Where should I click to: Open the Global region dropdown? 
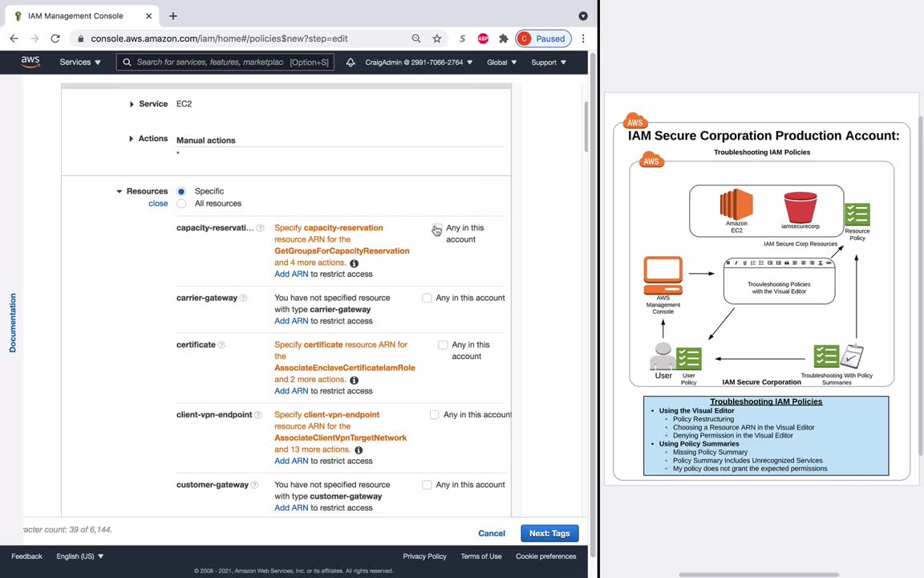click(501, 62)
